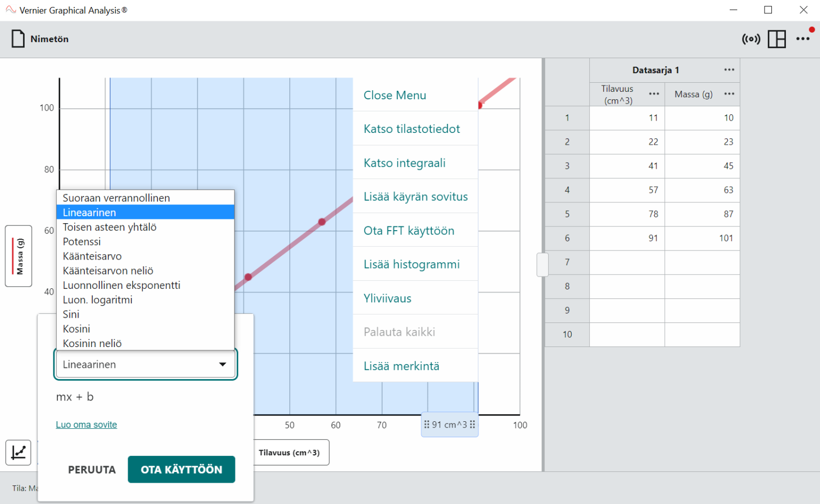Select Katso tilastotiedot menu item
This screenshot has width=820, height=504.
412,129
